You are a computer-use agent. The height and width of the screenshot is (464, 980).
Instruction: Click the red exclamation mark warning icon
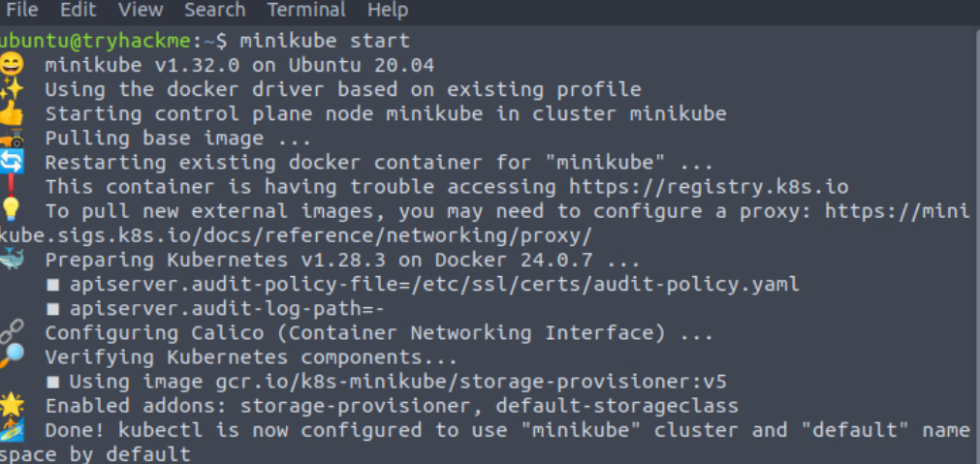[10, 186]
